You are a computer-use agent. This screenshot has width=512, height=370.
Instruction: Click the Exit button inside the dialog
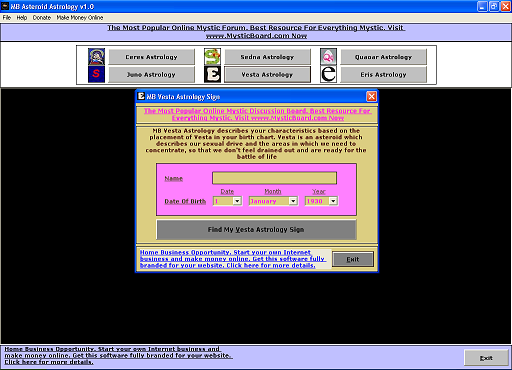[353, 259]
